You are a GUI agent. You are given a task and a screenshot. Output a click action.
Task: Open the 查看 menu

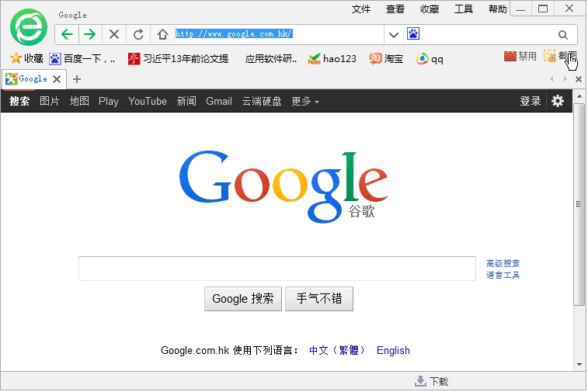[395, 9]
